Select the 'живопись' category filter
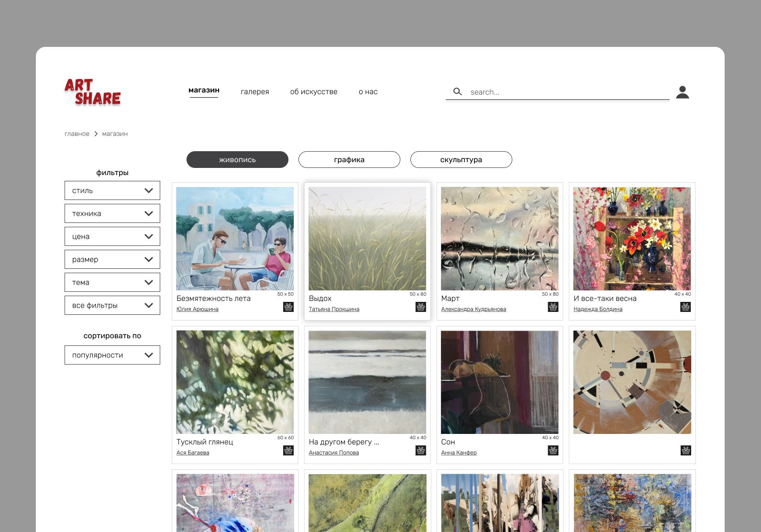The width and height of the screenshot is (761, 532). [237, 160]
